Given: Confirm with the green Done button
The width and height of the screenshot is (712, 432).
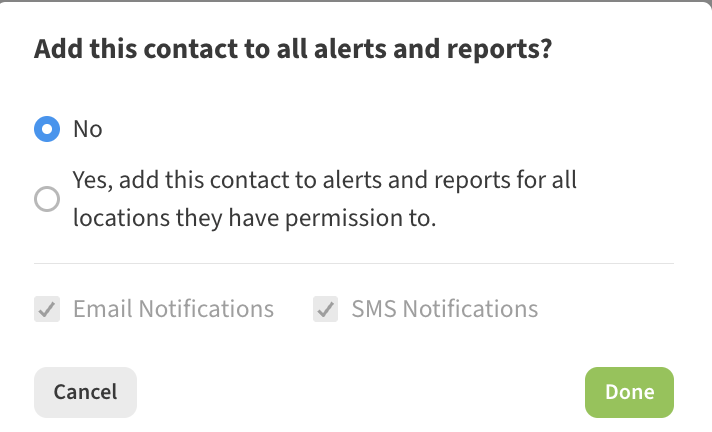Looking at the screenshot, I should [x=629, y=392].
